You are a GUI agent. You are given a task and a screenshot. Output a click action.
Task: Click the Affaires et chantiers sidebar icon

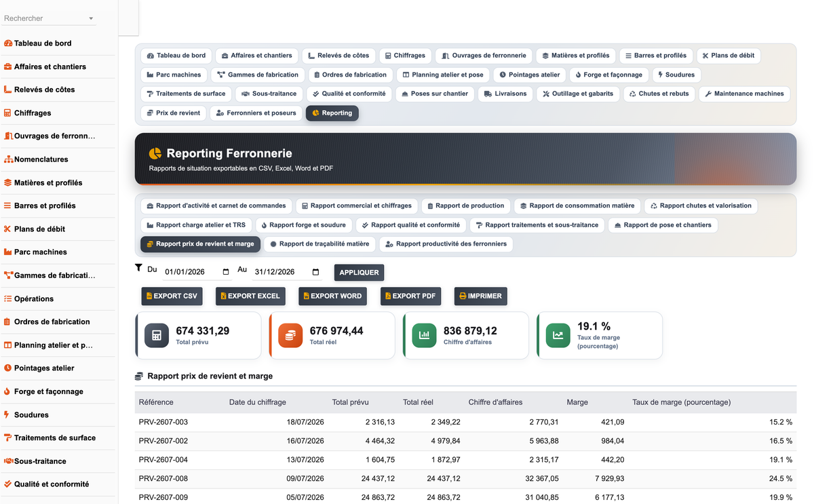pos(8,66)
